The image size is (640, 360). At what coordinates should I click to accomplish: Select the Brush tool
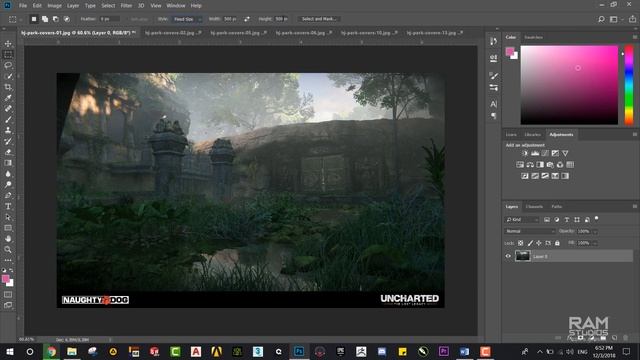click(8, 120)
